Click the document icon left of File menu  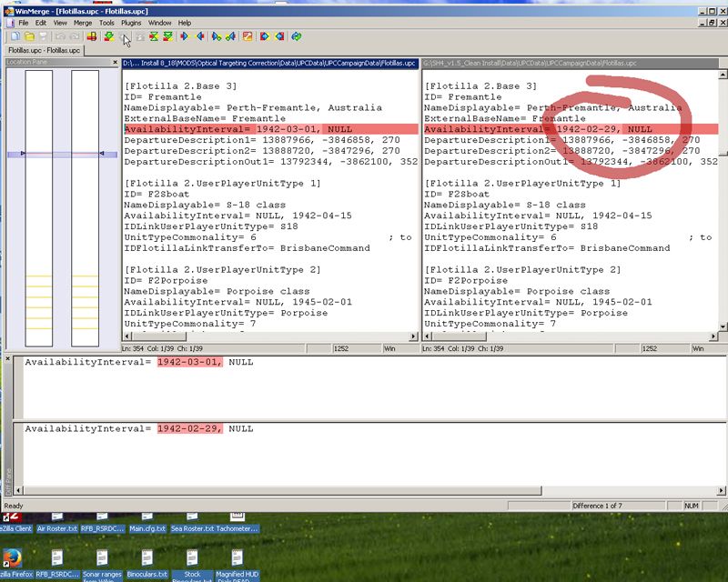(10, 23)
